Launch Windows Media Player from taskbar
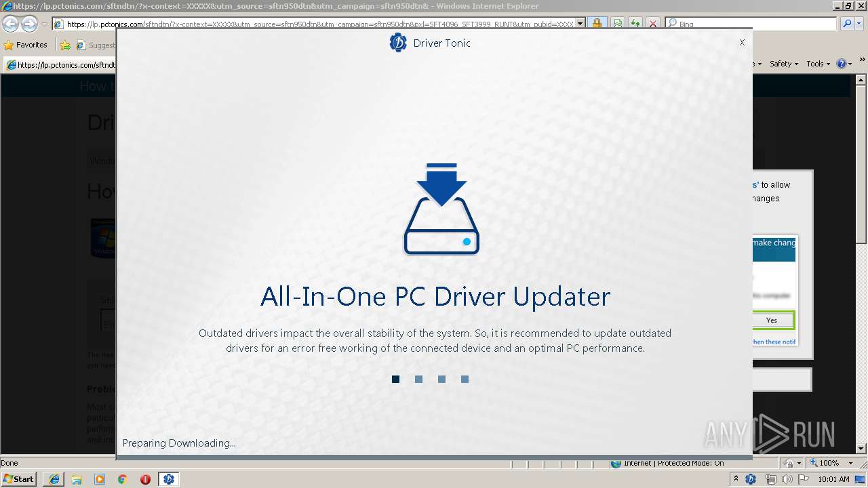This screenshot has height=488, width=868. 100,479
